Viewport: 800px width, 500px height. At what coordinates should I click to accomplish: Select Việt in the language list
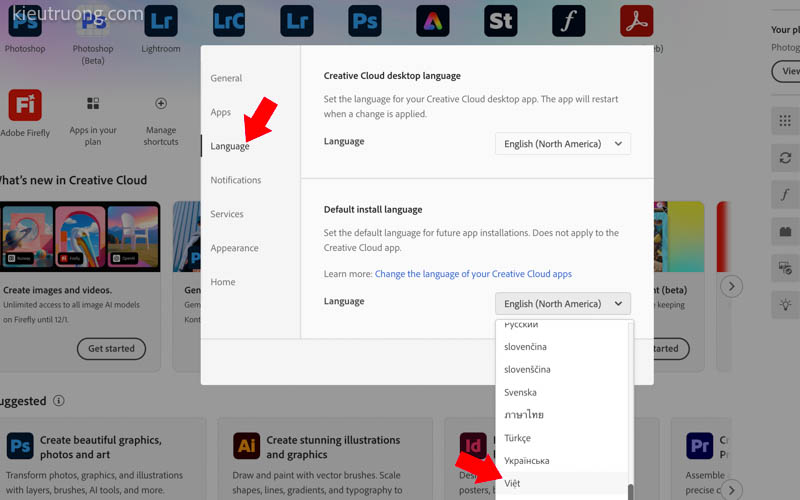[562, 483]
